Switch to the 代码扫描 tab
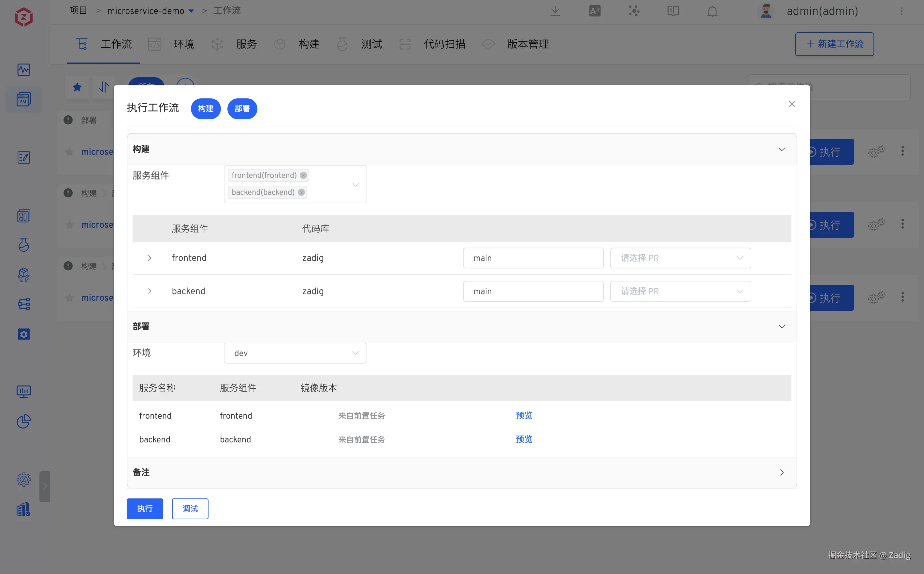Image resolution: width=924 pixels, height=574 pixels. (444, 44)
